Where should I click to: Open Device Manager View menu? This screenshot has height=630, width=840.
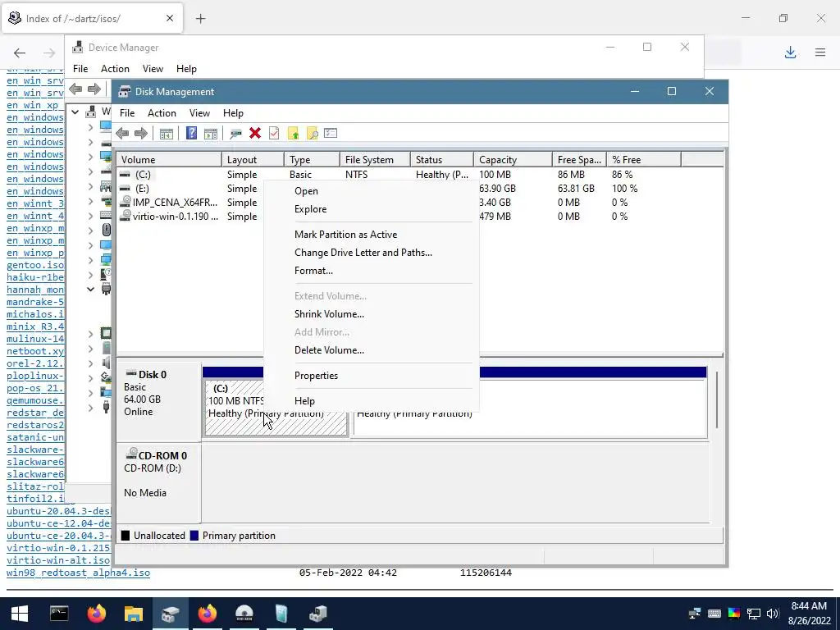pyautogui.click(x=153, y=69)
